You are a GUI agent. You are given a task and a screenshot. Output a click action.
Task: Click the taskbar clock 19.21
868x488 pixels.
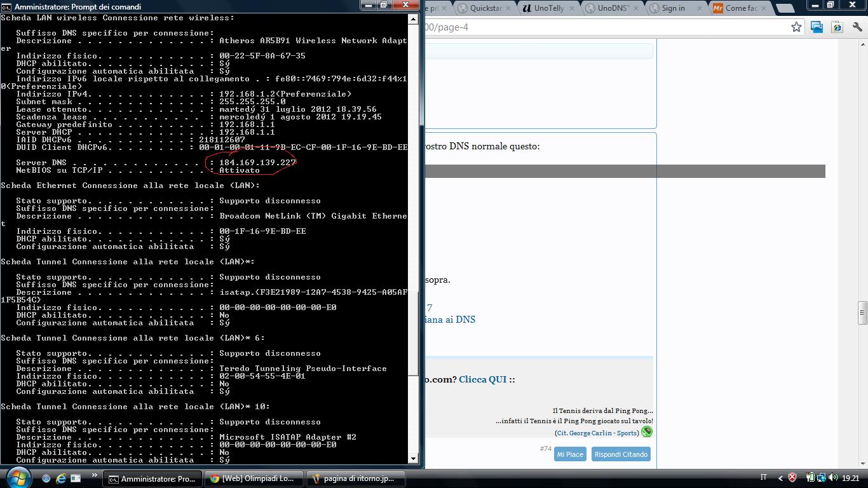point(850,478)
